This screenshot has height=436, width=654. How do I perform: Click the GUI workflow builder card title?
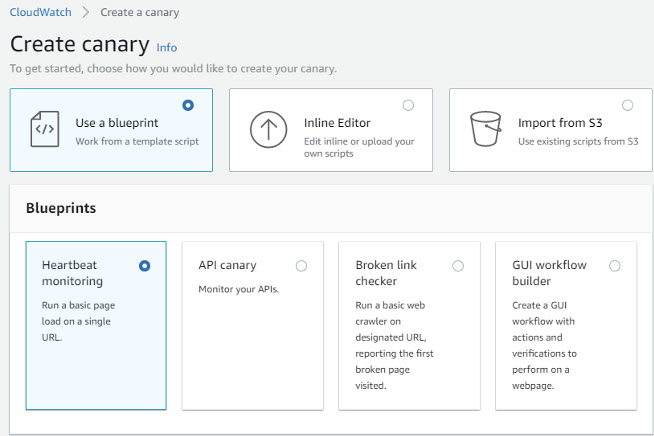pyautogui.click(x=549, y=273)
